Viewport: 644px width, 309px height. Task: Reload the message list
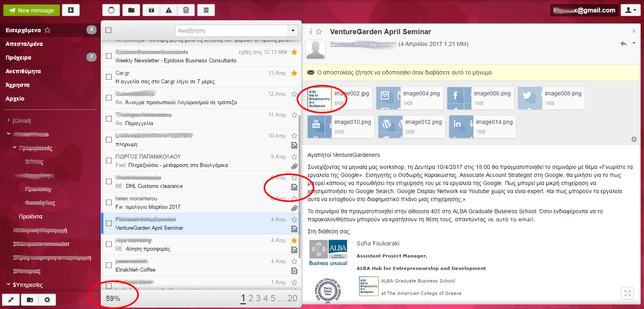tap(111, 10)
